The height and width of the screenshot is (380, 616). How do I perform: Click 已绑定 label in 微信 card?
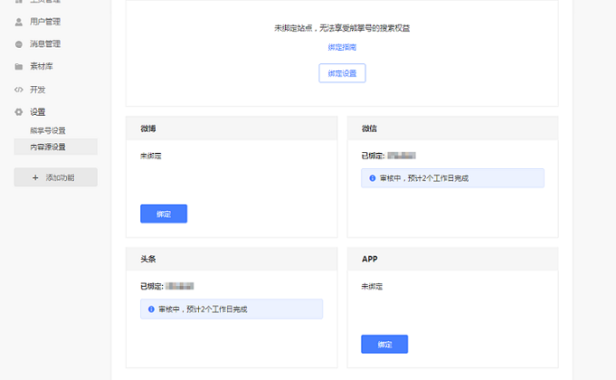[x=373, y=156]
